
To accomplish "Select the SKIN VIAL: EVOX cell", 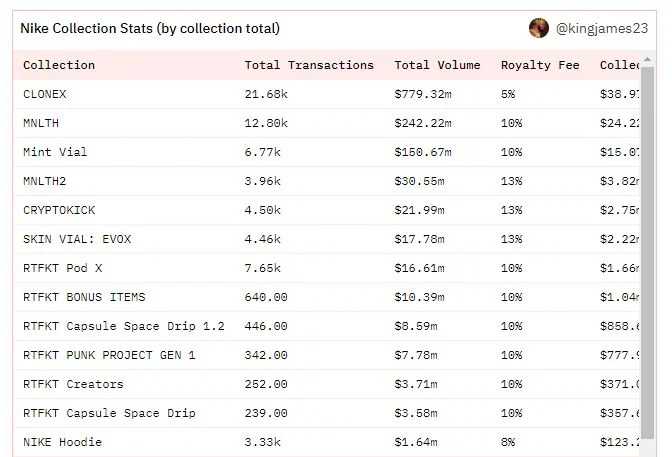I will pyautogui.click(x=77, y=239).
